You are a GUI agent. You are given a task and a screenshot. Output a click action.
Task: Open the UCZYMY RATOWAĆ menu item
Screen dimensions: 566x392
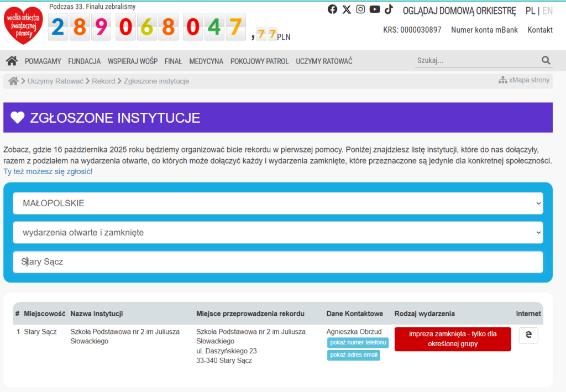tap(324, 61)
